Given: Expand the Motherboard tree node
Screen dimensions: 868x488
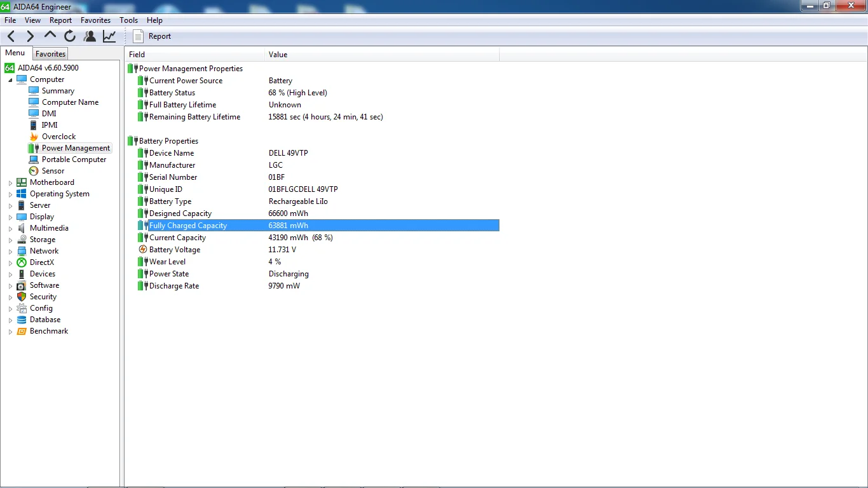Looking at the screenshot, I should point(10,183).
